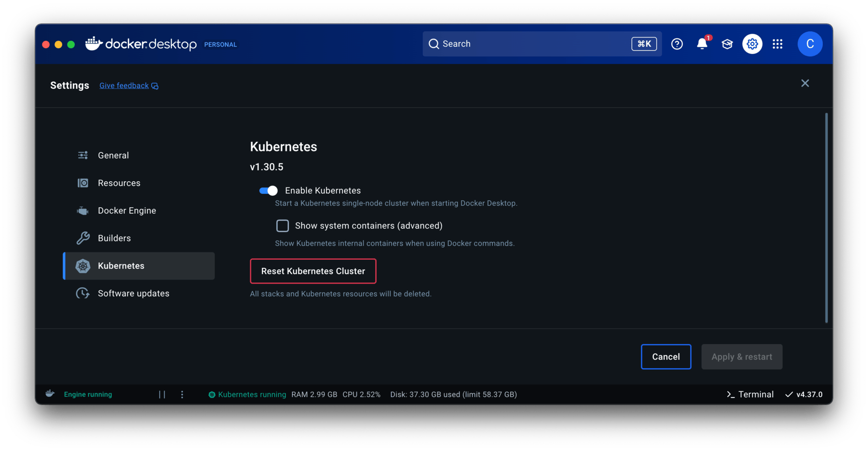Click the Cancel button

[x=666, y=357]
